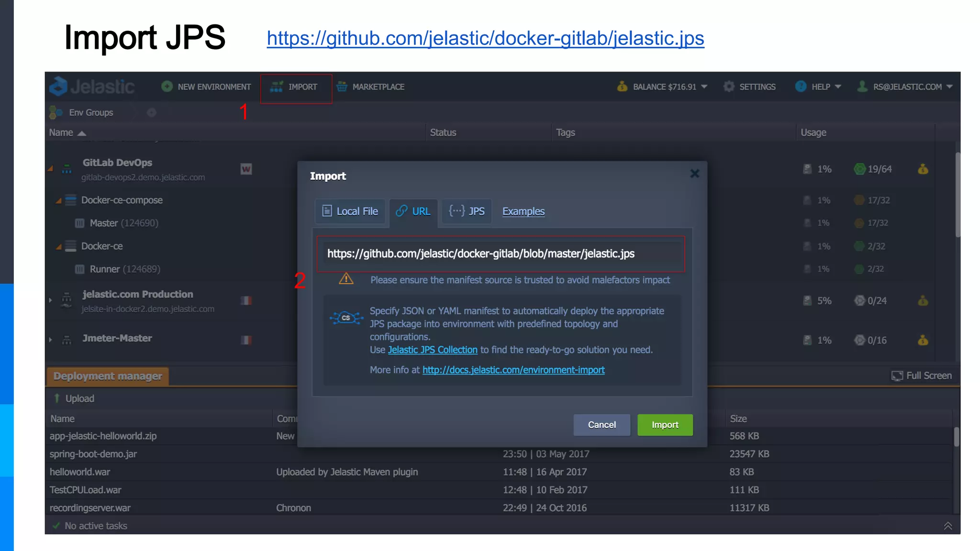Screen dimensions: 980x551
Task: Click the 0/24 cloudlets icon
Action: pos(860,301)
